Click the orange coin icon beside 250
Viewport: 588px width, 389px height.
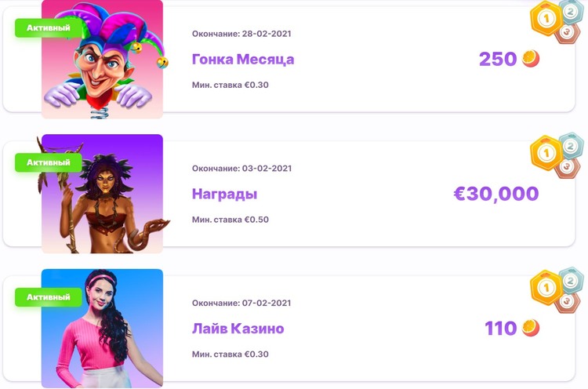[532, 59]
